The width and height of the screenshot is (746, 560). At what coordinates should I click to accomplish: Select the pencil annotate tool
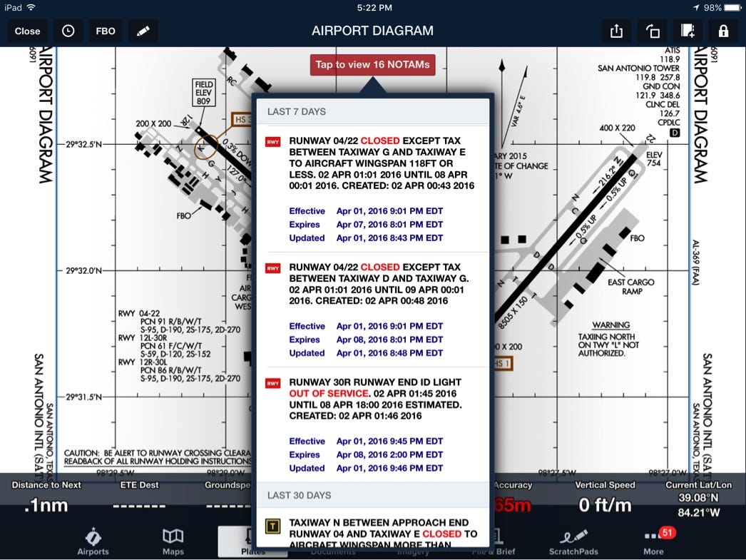pyautogui.click(x=143, y=31)
